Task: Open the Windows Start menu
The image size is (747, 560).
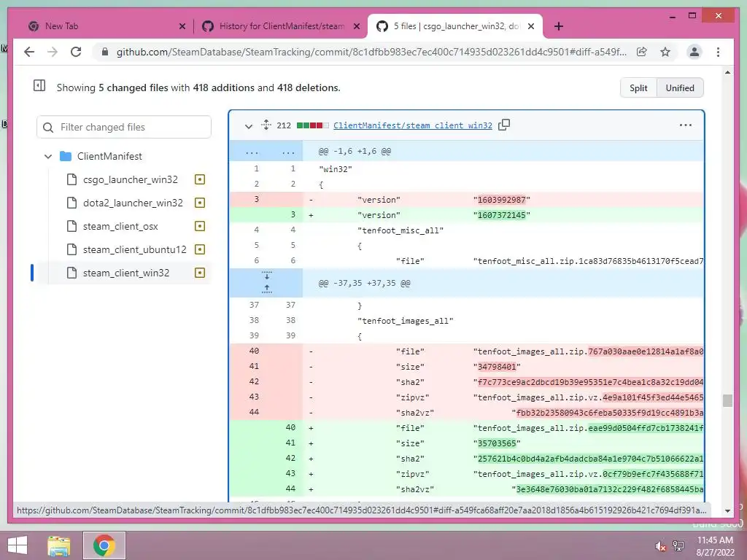Action: (18, 545)
